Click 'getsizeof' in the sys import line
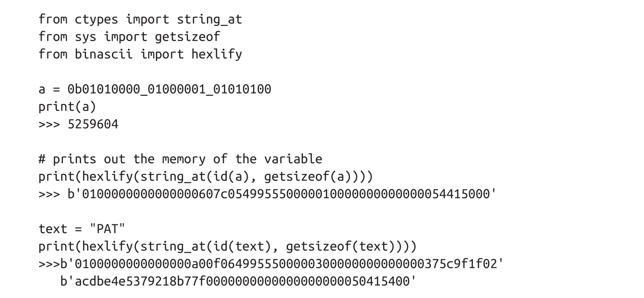Screen dimensions: 644x298 point(187,37)
